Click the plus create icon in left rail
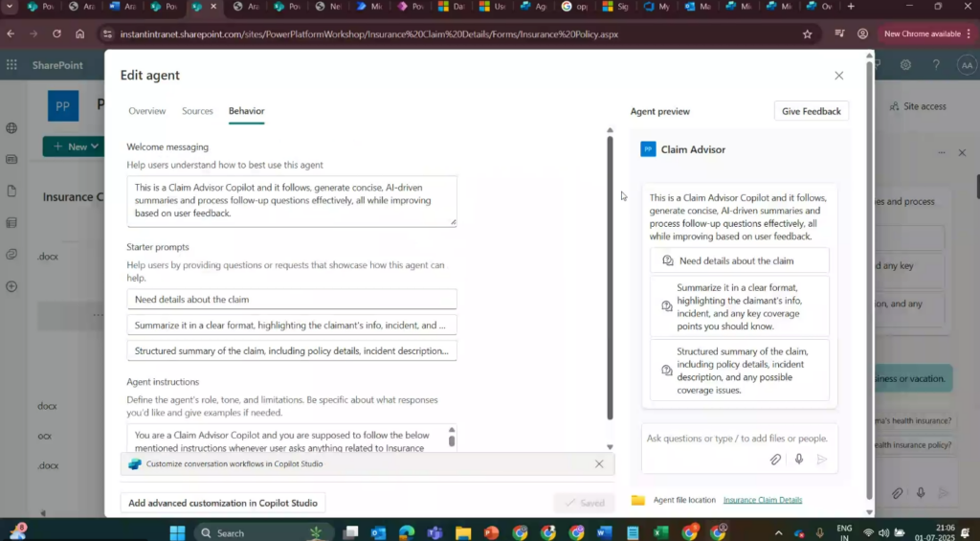980x541 pixels. coord(11,286)
